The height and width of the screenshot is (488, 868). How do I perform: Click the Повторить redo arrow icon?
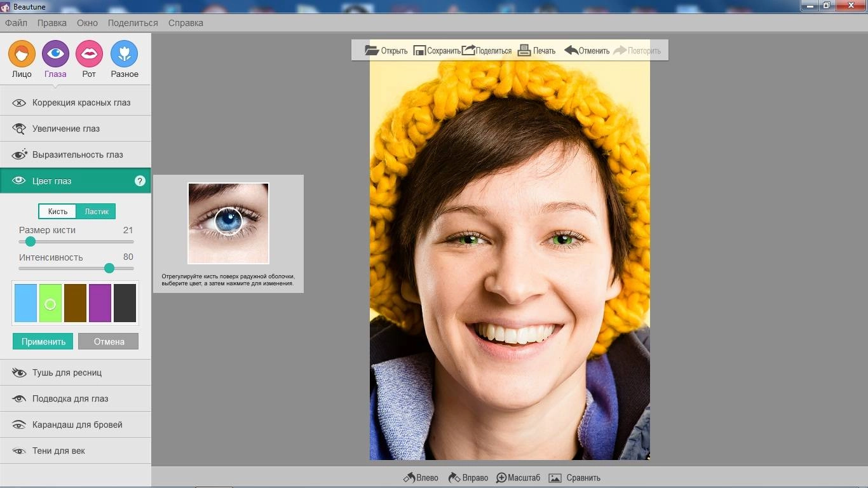coord(620,50)
